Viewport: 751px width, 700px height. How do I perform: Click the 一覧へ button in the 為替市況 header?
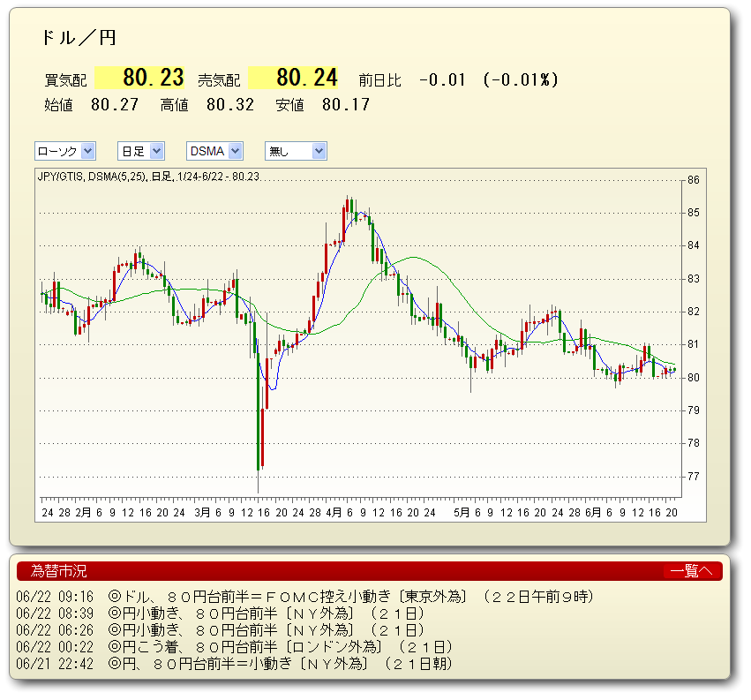pos(692,571)
